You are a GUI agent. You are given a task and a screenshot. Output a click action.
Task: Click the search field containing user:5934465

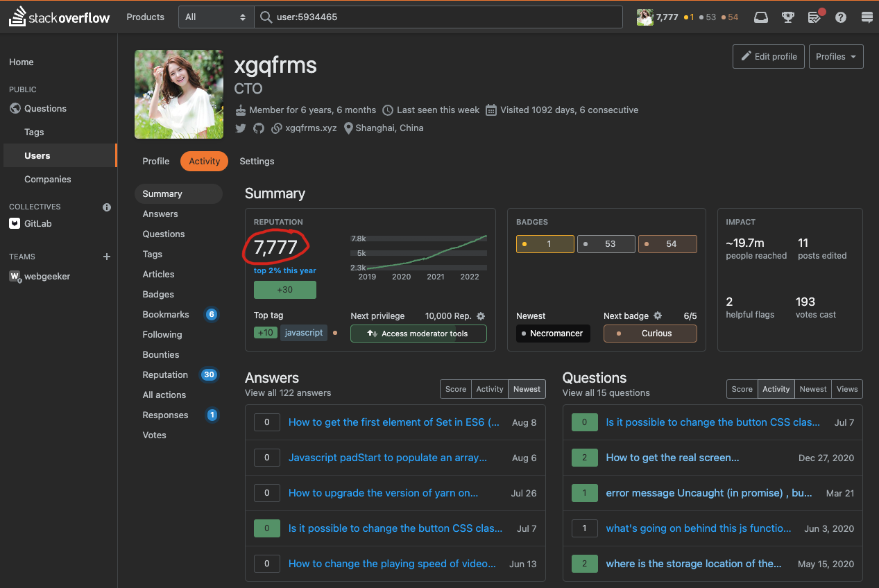(x=444, y=17)
